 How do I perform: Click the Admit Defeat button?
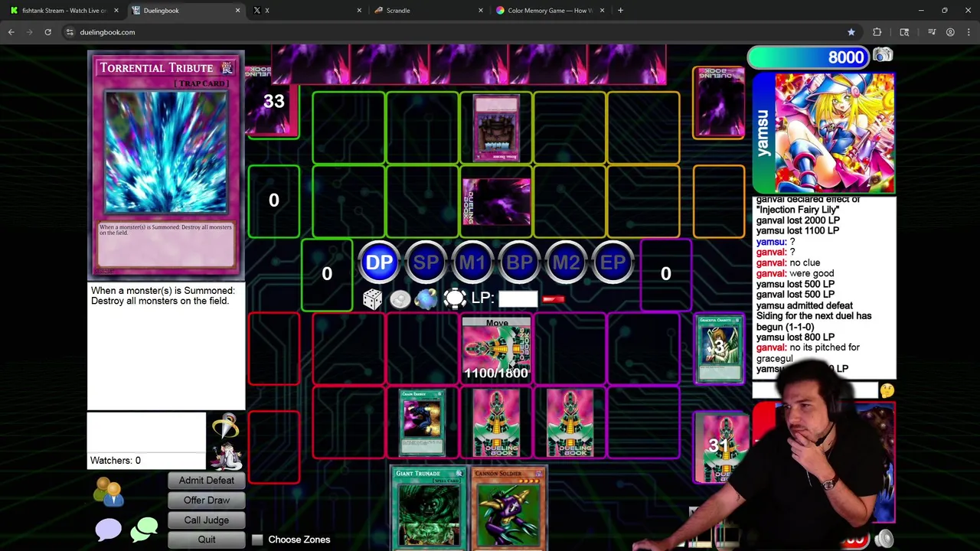coord(206,481)
